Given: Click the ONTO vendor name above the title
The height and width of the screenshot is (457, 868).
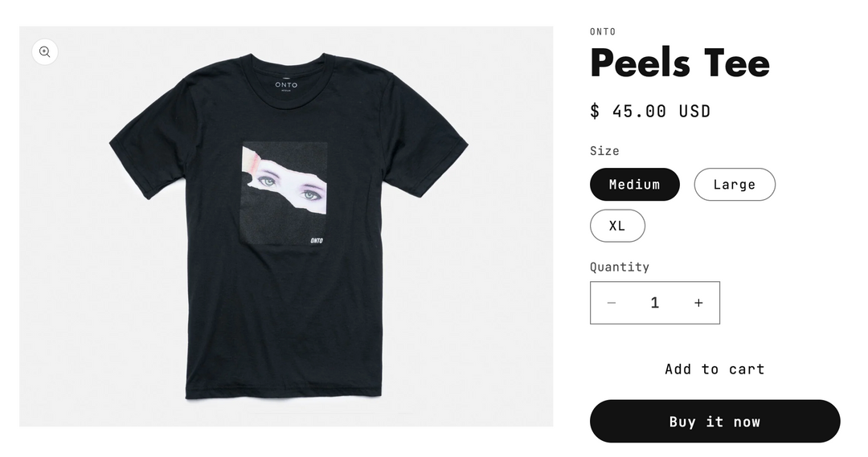Looking at the screenshot, I should point(603,32).
